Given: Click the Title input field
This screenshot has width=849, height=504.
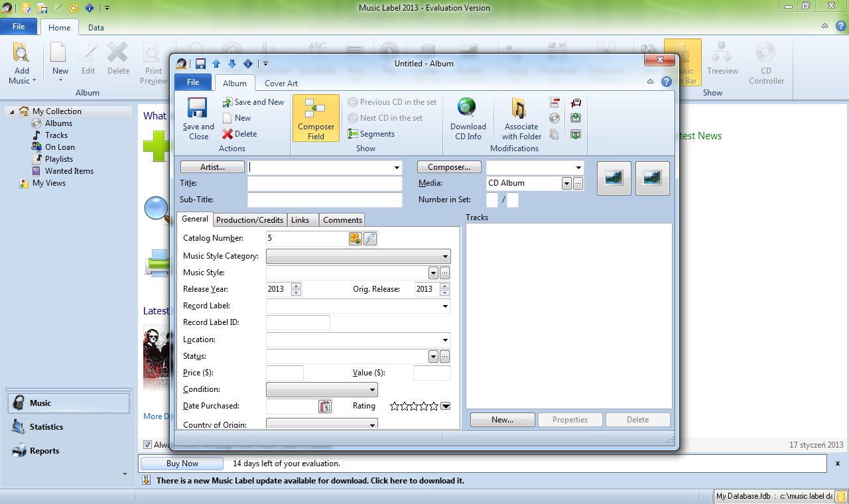Looking at the screenshot, I should (x=325, y=184).
